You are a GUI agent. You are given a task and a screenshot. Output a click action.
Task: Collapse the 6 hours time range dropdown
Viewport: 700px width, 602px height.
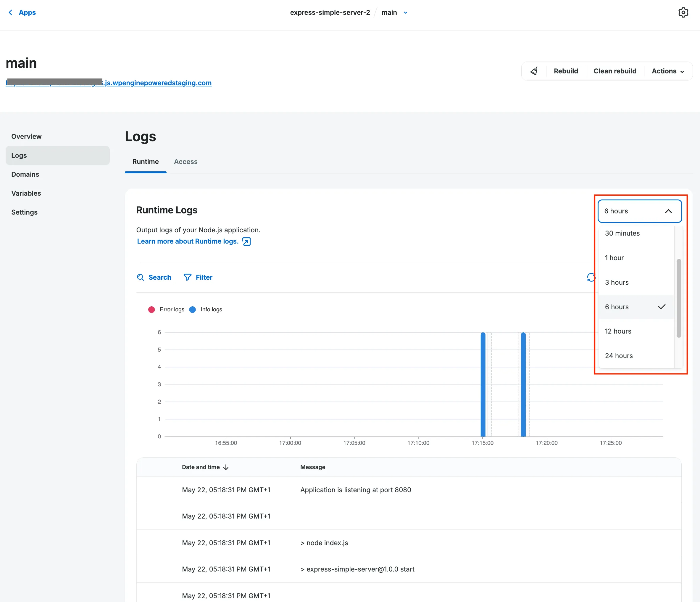669,211
